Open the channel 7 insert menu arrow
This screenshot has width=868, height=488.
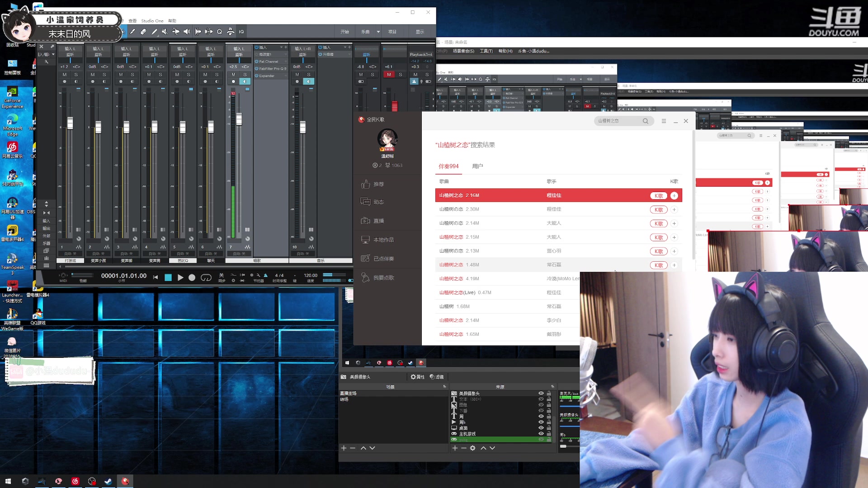pos(281,47)
